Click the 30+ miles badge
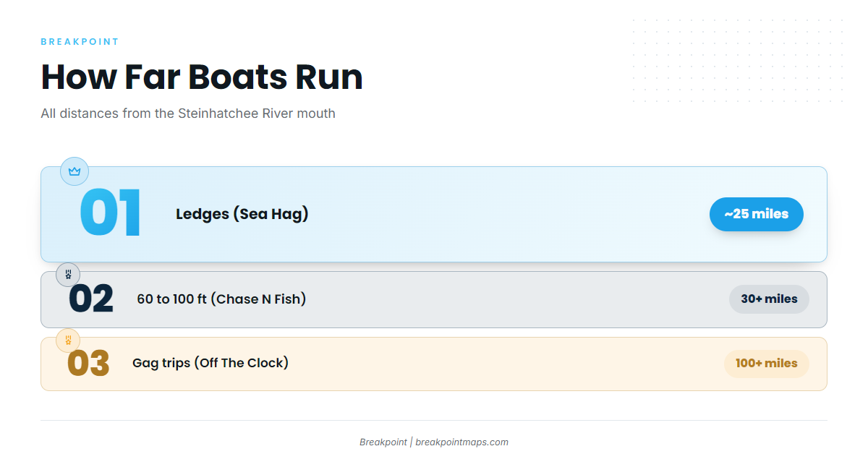The width and height of the screenshot is (868, 467). tap(769, 299)
